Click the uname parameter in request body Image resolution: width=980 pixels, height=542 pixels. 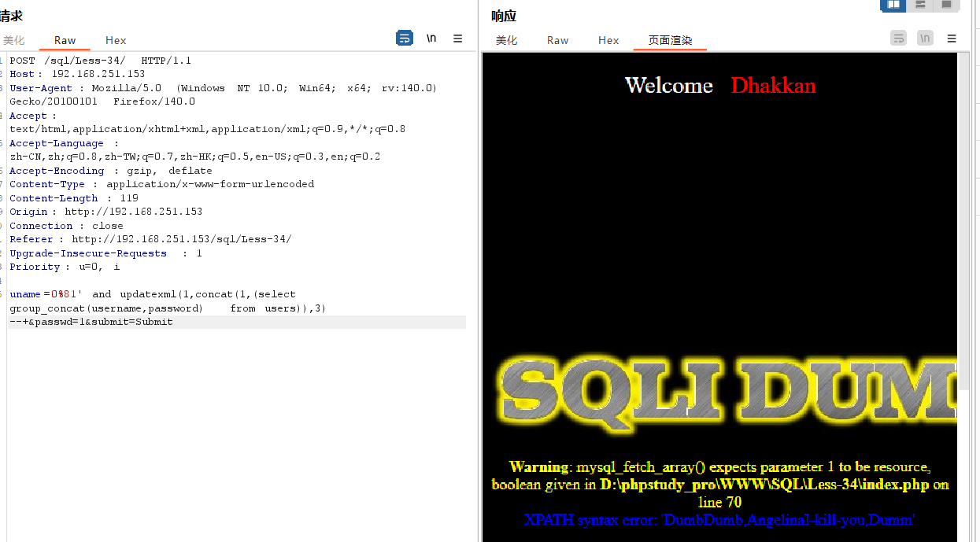[x=25, y=294]
